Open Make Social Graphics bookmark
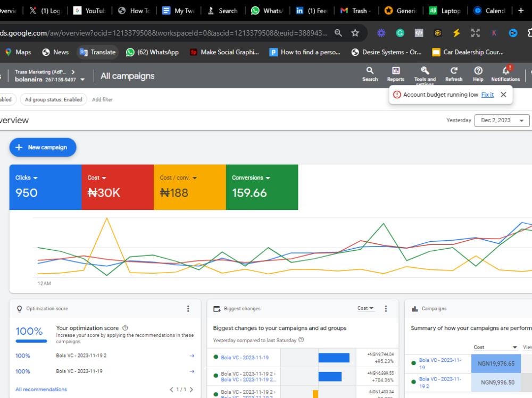The width and height of the screenshot is (532, 398). coord(225,52)
